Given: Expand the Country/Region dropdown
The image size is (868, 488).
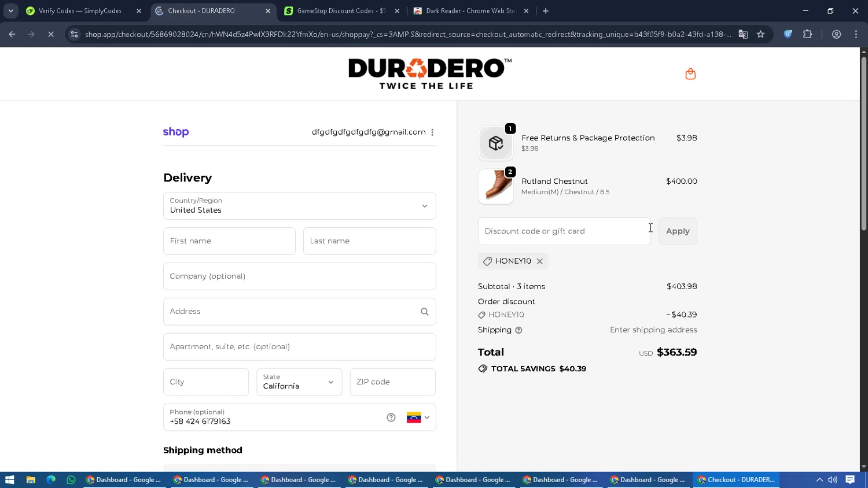Looking at the screenshot, I should click(x=299, y=206).
